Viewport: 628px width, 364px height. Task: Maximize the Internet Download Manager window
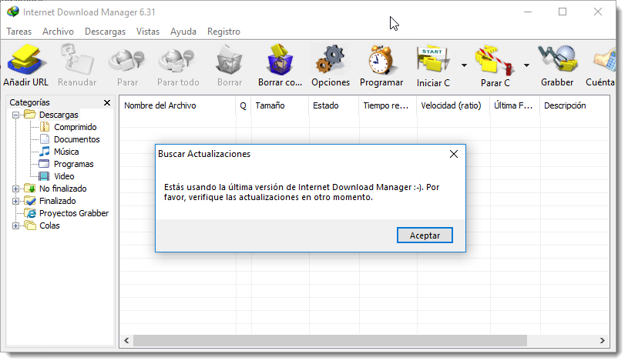(563, 12)
